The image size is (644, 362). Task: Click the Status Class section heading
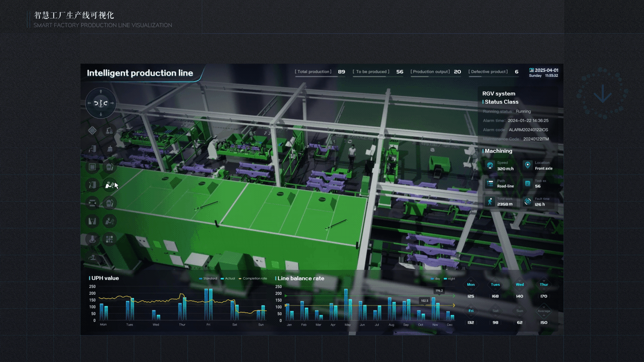501,102
